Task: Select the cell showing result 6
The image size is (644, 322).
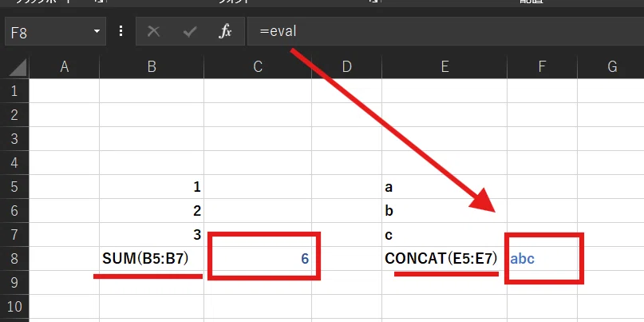Action: pos(258,259)
